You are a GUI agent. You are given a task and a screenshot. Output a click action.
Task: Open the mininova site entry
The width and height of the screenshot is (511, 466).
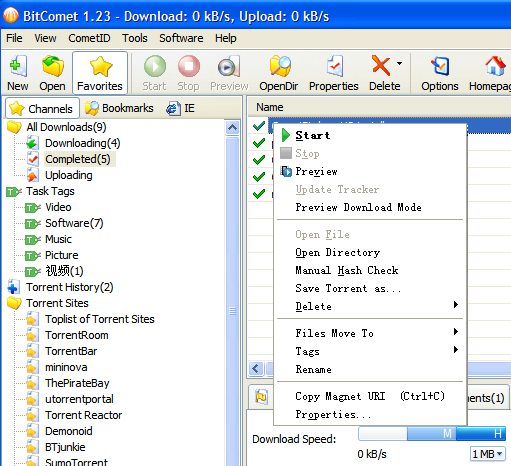66,367
